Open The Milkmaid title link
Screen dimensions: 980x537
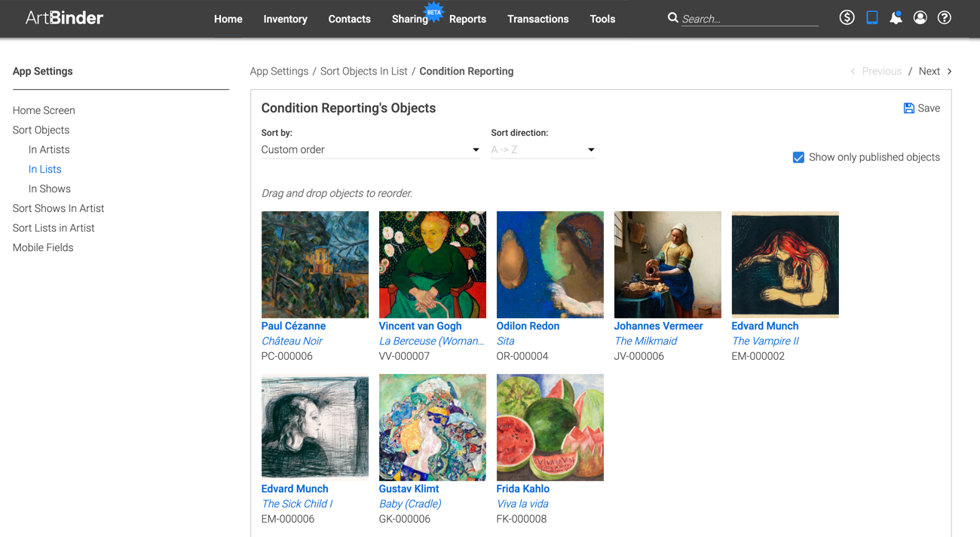click(645, 341)
